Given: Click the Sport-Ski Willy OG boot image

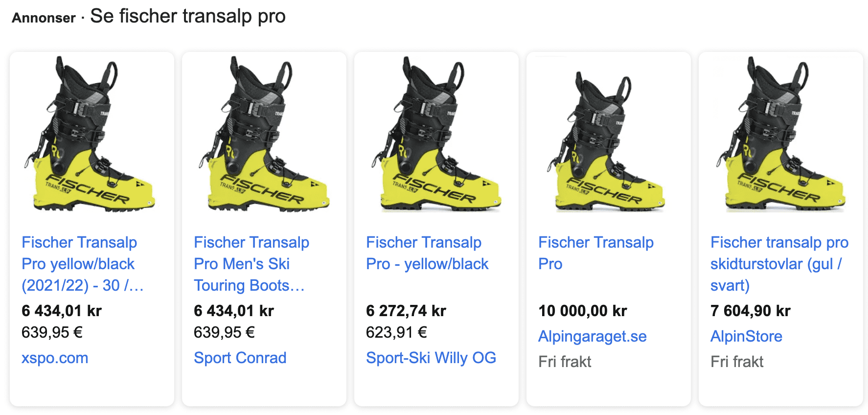Looking at the screenshot, I should pyautogui.click(x=436, y=134).
